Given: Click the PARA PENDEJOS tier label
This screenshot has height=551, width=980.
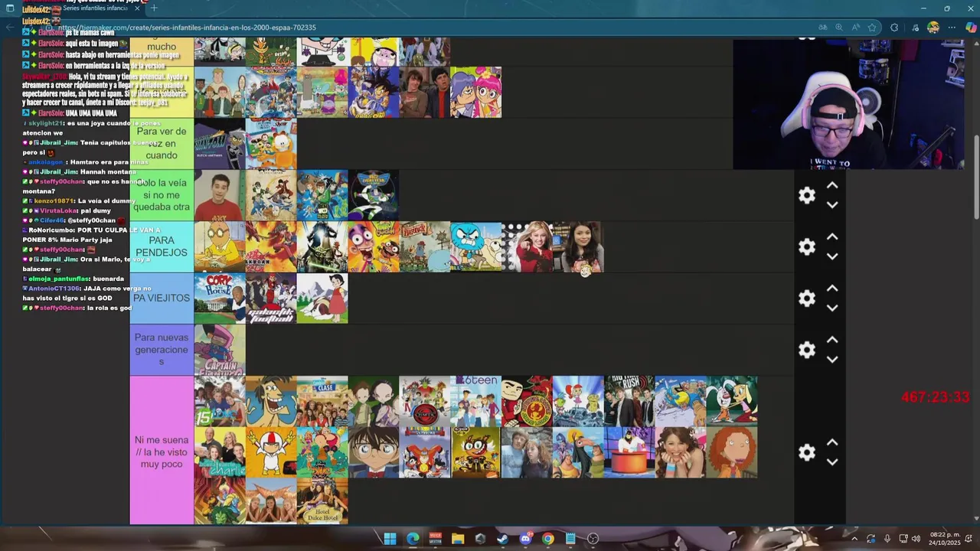Looking at the screenshot, I should (162, 247).
